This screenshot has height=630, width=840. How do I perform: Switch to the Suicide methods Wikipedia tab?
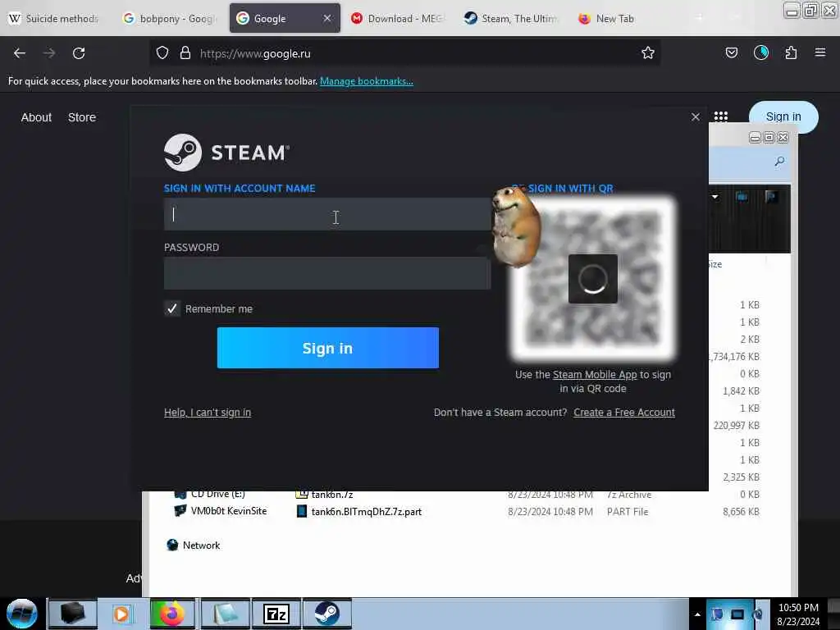coord(53,18)
